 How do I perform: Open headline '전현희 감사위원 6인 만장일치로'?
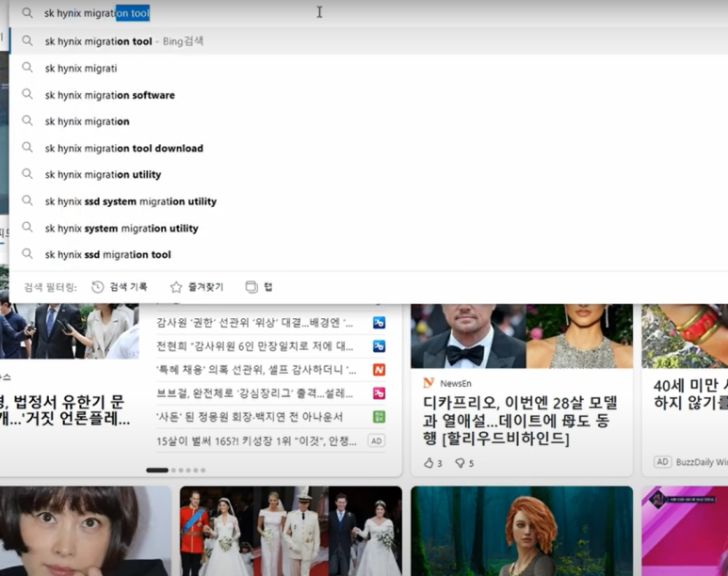pyautogui.click(x=254, y=346)
